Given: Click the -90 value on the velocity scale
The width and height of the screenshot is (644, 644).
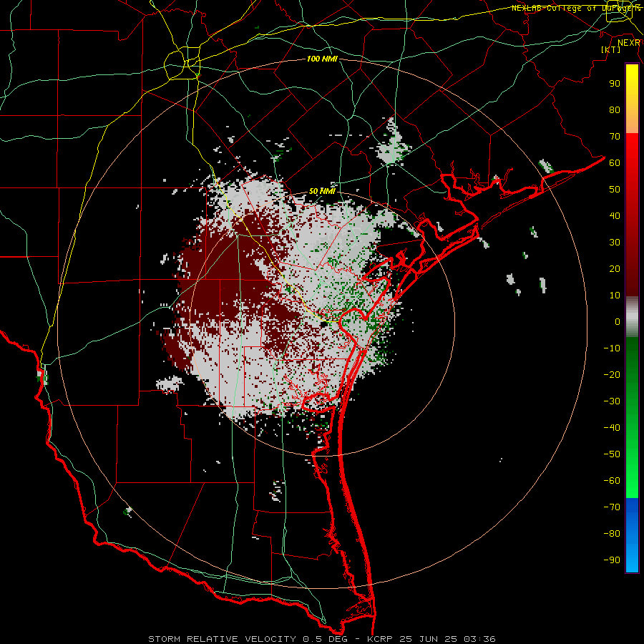Looking at the screenshot, I should 612,560.
